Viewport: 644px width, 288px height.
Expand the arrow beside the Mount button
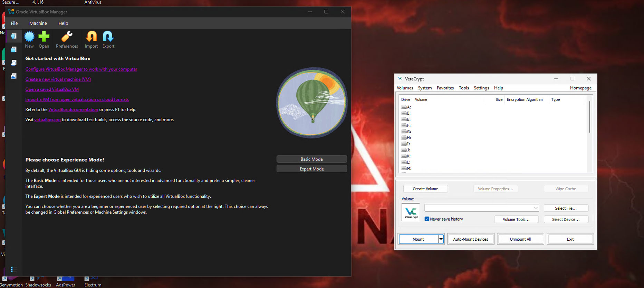[x=441, y=239]
